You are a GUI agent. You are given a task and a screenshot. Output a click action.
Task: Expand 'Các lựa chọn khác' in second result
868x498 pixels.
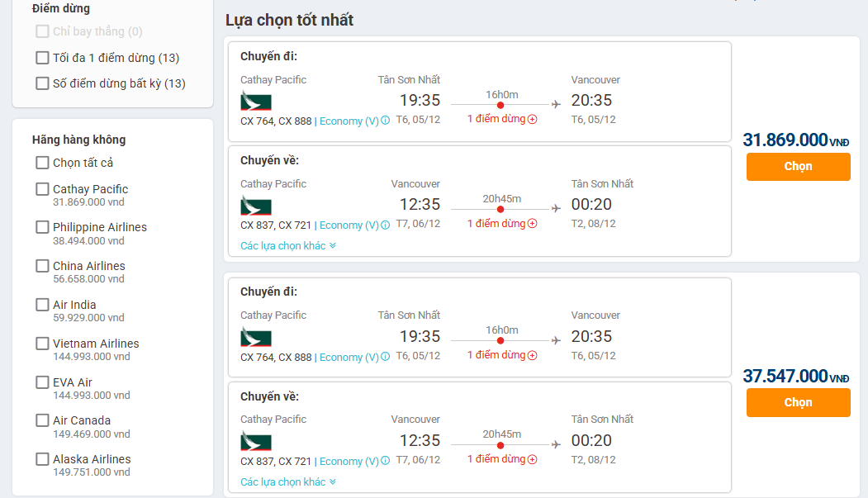288,481
